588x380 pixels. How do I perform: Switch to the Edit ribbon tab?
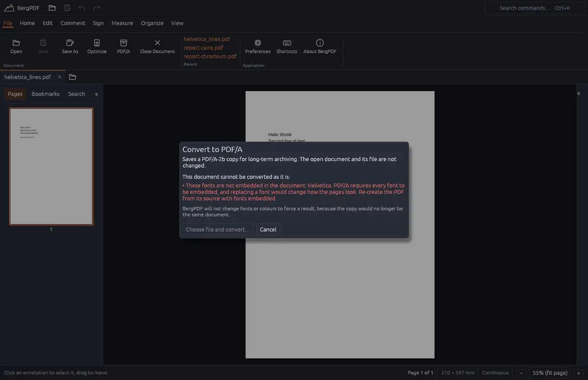click(48, 23)
